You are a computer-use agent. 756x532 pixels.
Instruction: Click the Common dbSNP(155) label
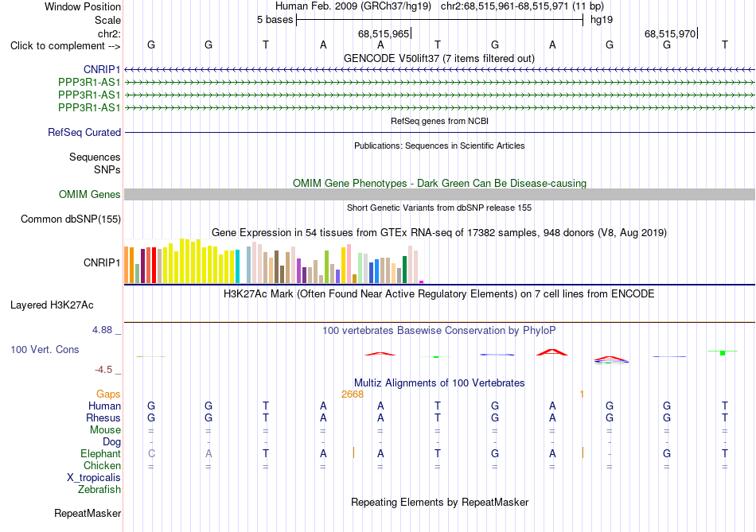click(x=71, y=219)
